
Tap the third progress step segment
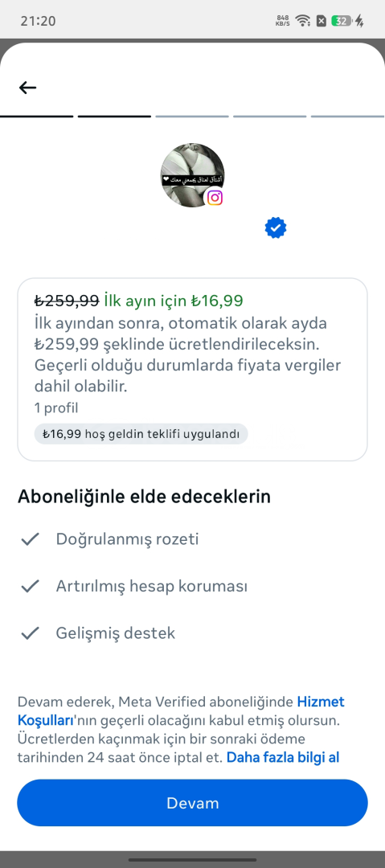point(192,117)
